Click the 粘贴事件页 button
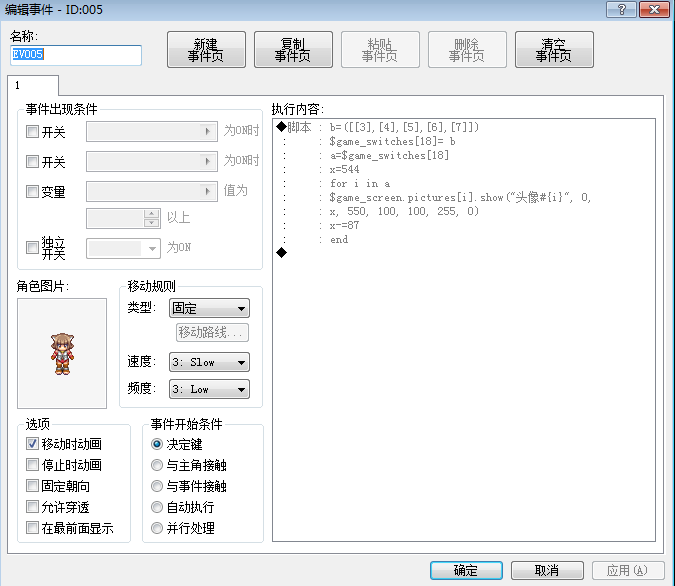This screenshot has height=586, width=675. pos(380,50)
